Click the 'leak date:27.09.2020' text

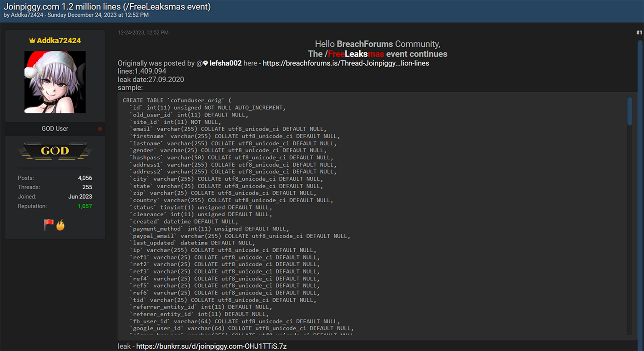(151, 80)
